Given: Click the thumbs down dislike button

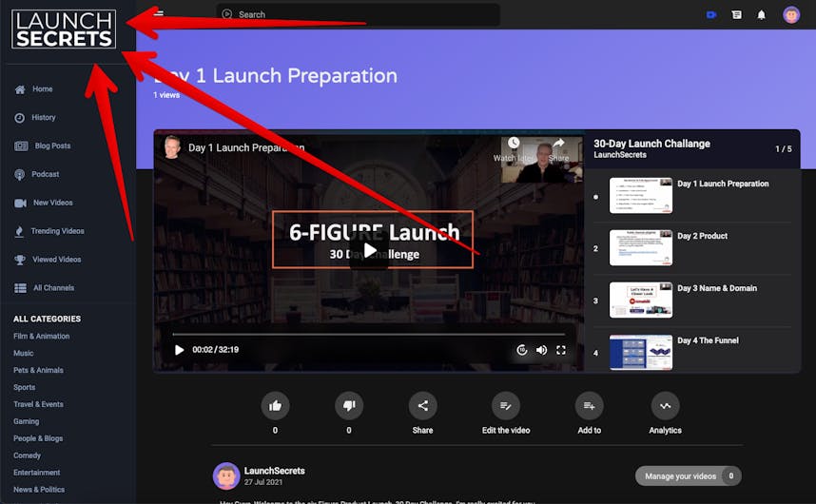Looking at the screenshot, I should click(349, 406).
